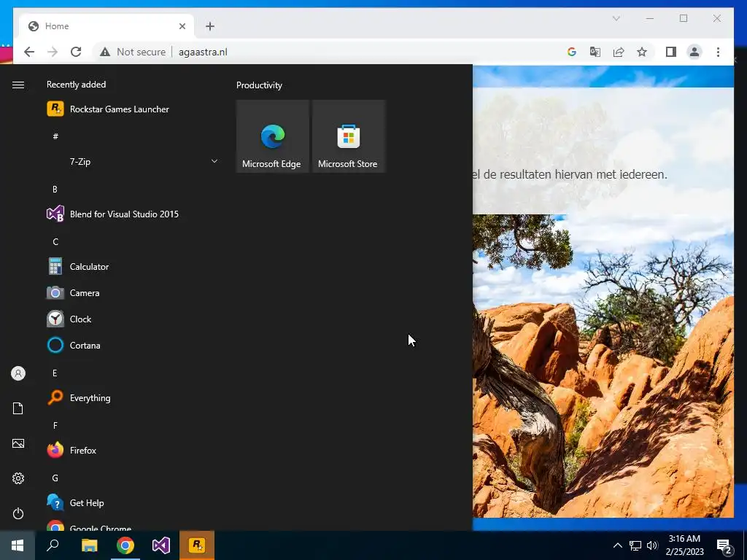
Task: Go forward in Chrome
Action: pyautogui.click(x=53, y=52)
